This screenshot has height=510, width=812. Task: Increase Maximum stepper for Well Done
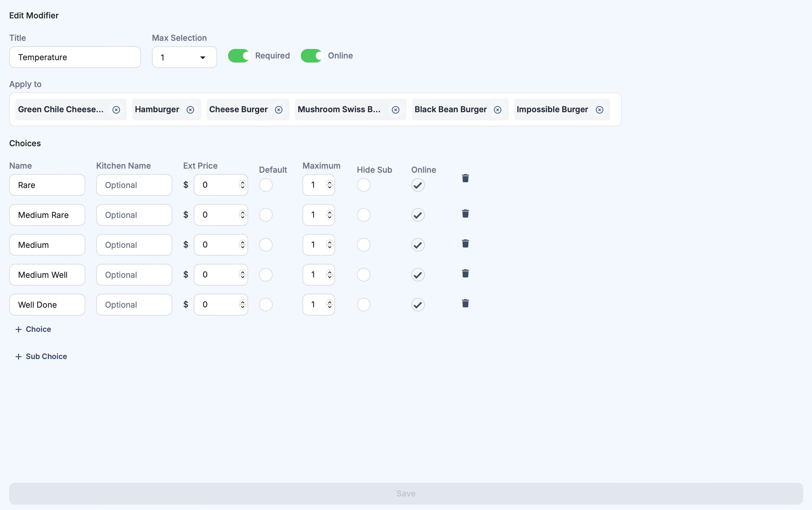click(x=329, y=302)
